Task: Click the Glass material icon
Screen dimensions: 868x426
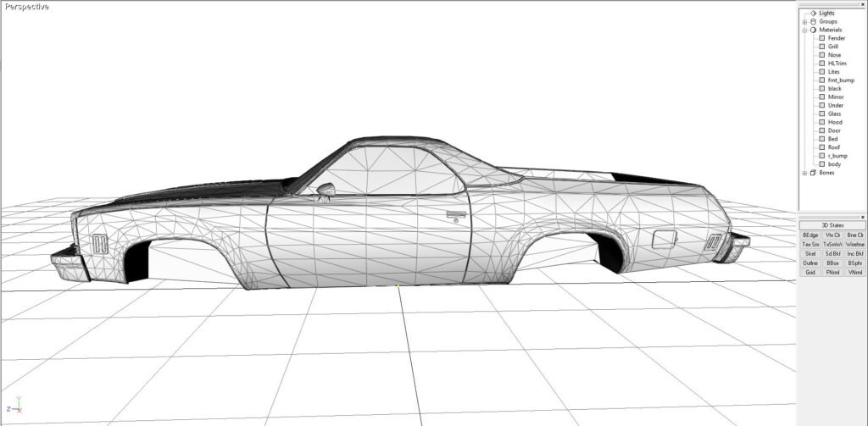Action: 821,113
